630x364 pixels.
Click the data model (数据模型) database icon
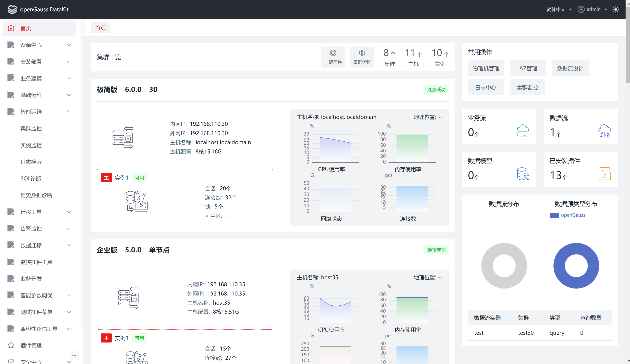pos(523,174)
